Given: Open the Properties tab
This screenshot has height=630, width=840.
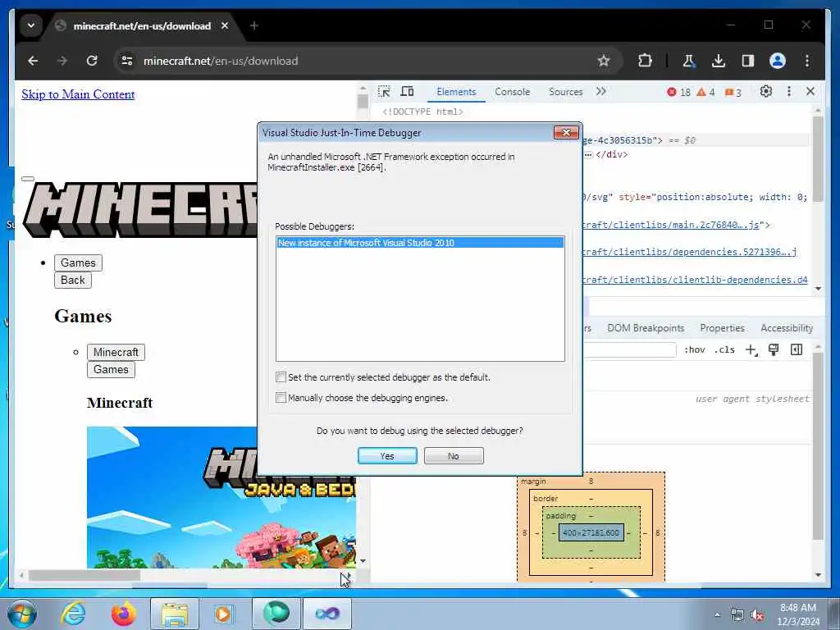Looking at the screenshot, I should click(722, 328).
